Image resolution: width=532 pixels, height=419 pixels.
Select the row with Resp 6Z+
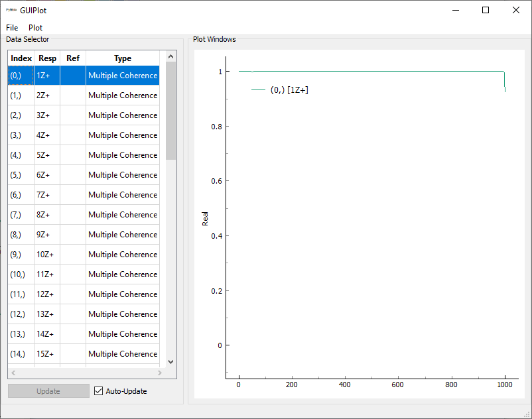(46, 174)
